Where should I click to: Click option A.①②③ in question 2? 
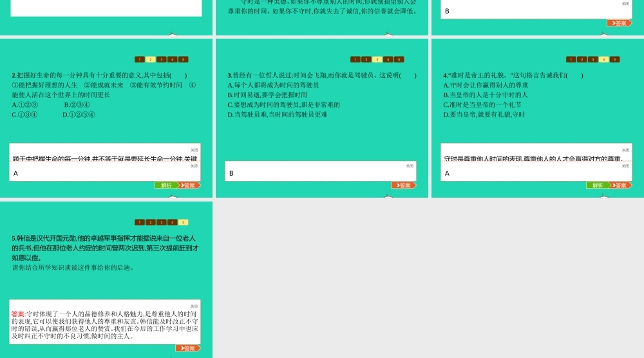[25, 105]
